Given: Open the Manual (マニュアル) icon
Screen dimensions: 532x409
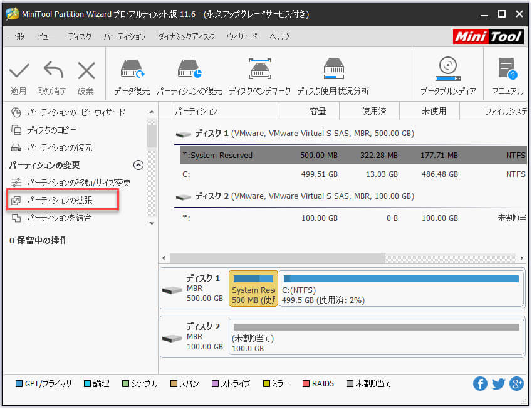Looking at the screenshot, I should tap(507, 69).
